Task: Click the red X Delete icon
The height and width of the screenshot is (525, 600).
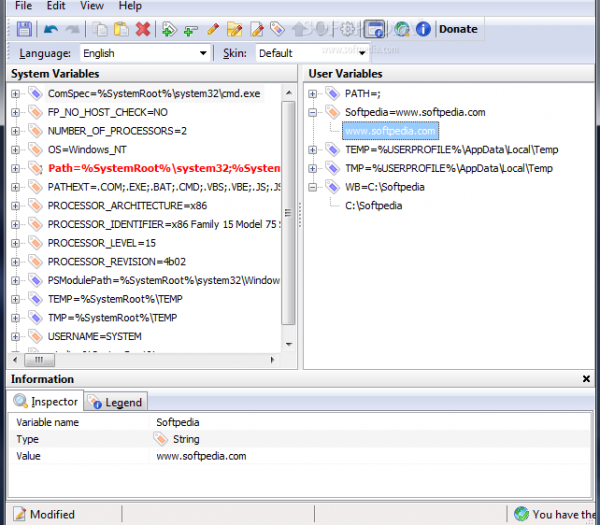Action: (x=143, y=29)
